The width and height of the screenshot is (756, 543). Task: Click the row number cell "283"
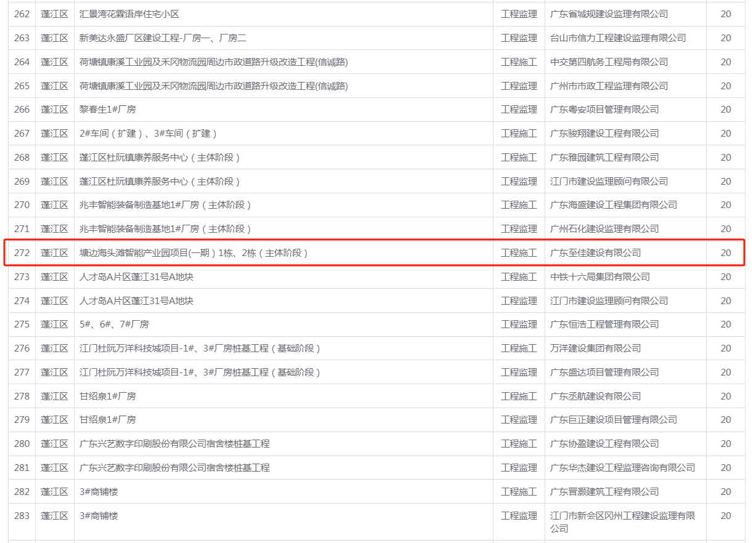point(22,515)
